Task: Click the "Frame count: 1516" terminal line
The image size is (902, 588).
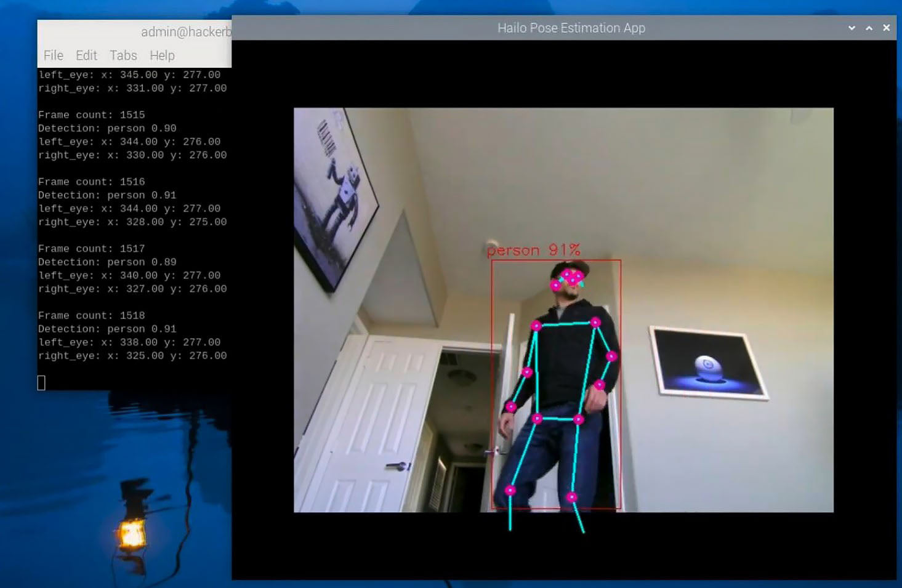Action: 92,182
